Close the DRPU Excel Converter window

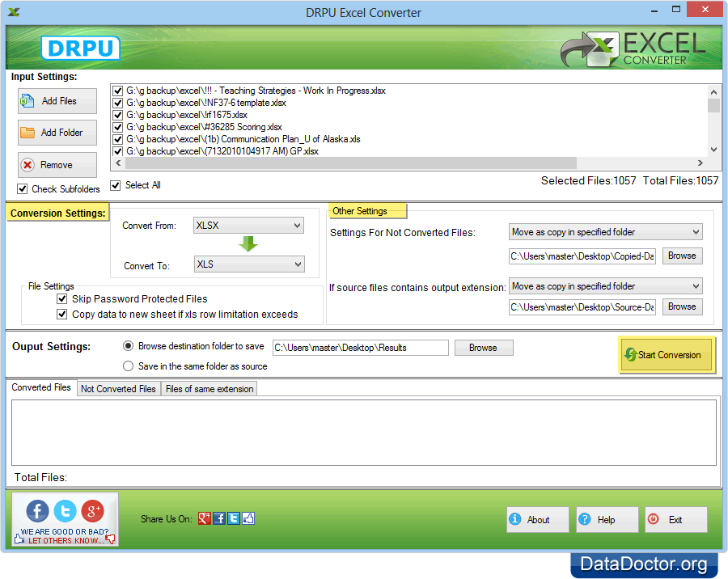[705, 10]
